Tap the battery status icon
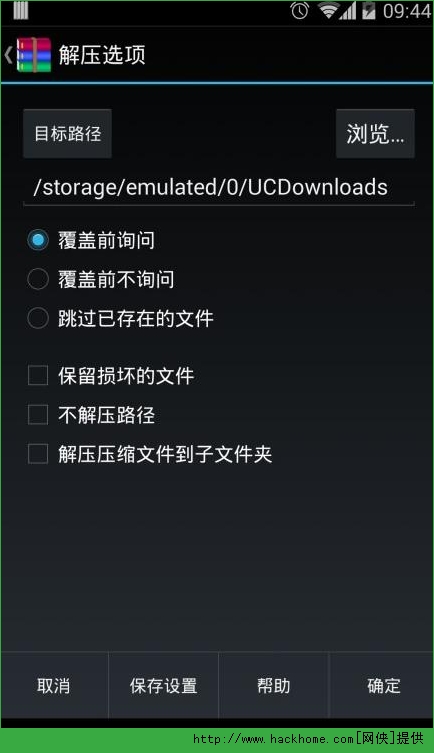Screen dimensions: 434x753 pyautogui.click(x=369, y=11)
